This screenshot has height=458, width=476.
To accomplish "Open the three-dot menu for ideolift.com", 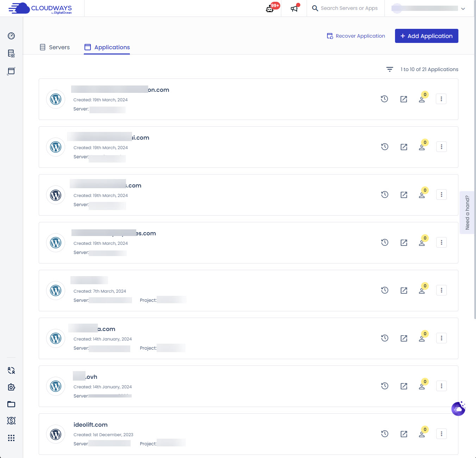I will tap(441, 434).
